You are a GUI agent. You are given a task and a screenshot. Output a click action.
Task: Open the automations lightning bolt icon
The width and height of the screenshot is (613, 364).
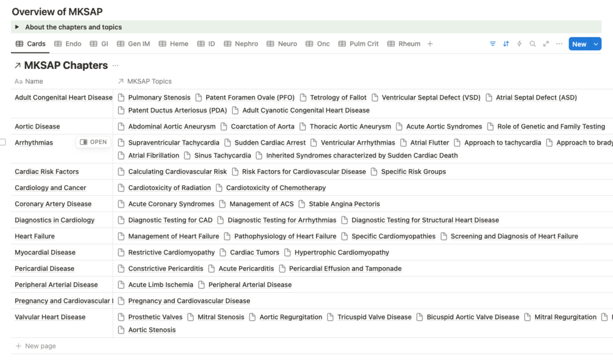(519, 44)
